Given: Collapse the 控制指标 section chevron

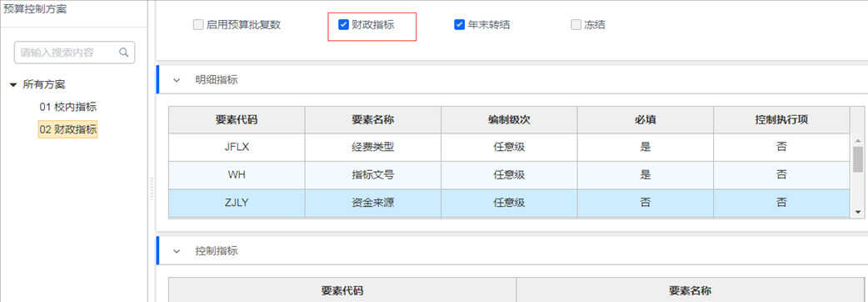Looking at the screenshot, I should 177,251.
